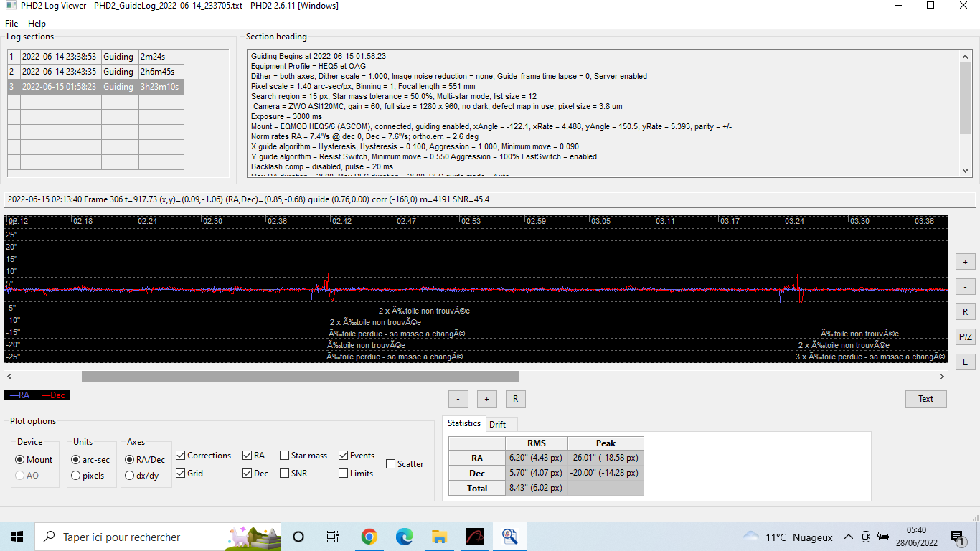Click the Frame 306 status info line
Image resolution: width=980 pixels, height=551 pixels.
(x=490, y=199)
